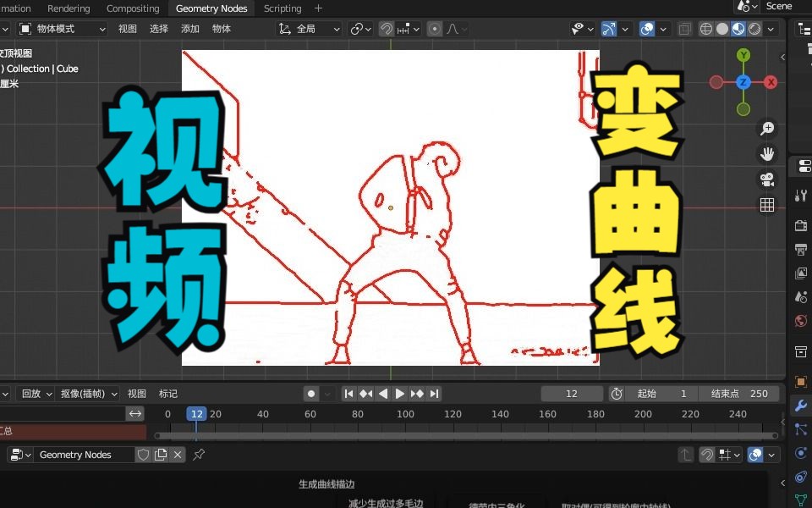Duplicate the Geometry Nodes node tree
Screen dimensions: 812x508
161,455
